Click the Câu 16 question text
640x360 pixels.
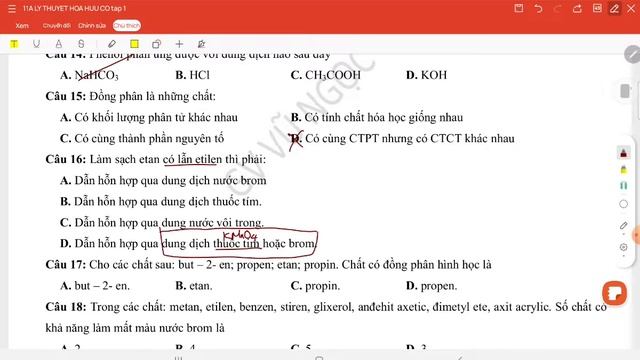pos(156,159)
